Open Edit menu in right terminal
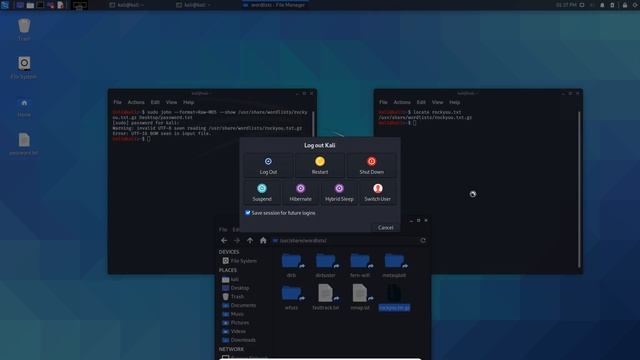Image resolution: width=640 pixels, height=360 pixels. [x=421, y=102]
